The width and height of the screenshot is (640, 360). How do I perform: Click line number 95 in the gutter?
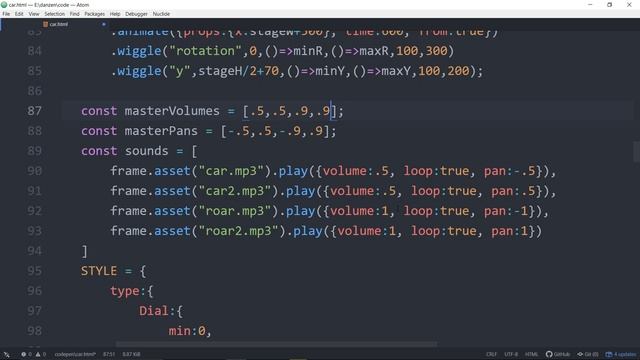(x=35, y=271)
